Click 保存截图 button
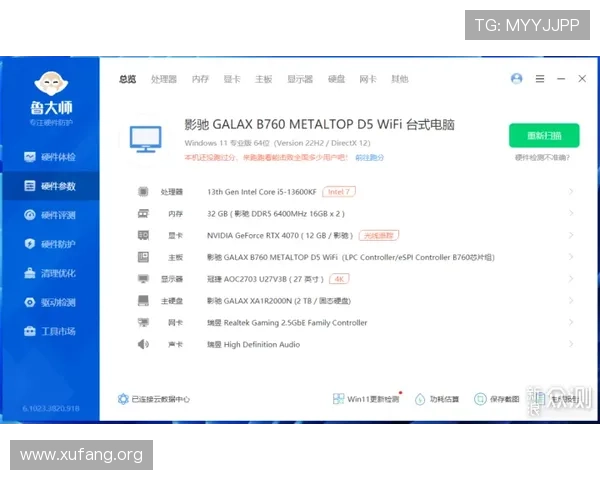600x480 pixels. [497, 399]
